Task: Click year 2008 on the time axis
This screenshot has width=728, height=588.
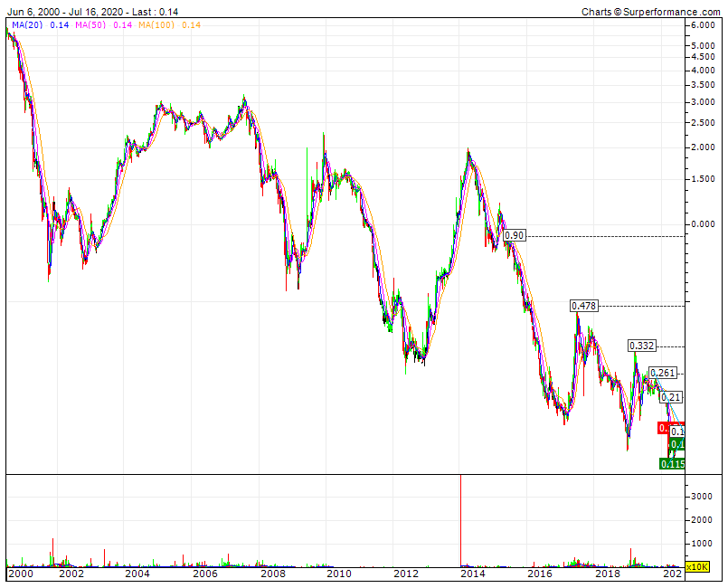Action: point(273,574)
